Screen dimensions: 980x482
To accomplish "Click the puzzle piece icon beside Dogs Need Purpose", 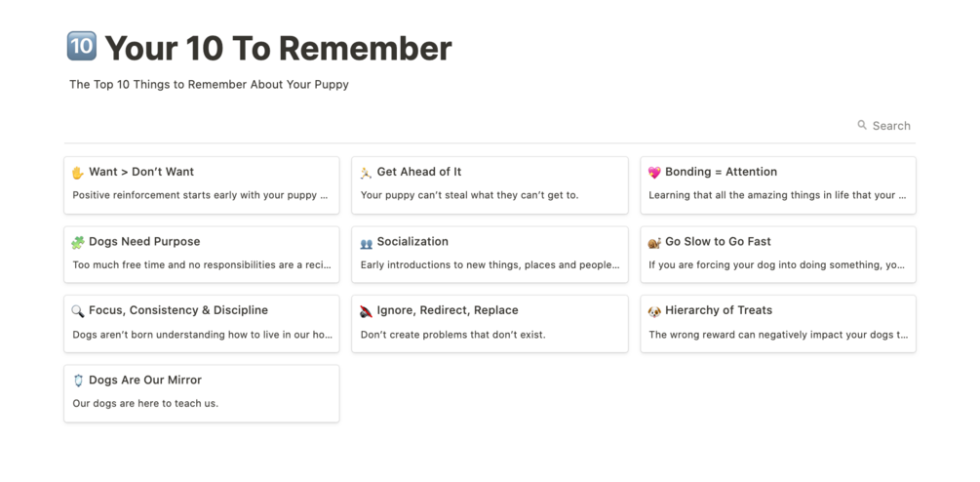I will pyautogui.click(x=78, y=243).
